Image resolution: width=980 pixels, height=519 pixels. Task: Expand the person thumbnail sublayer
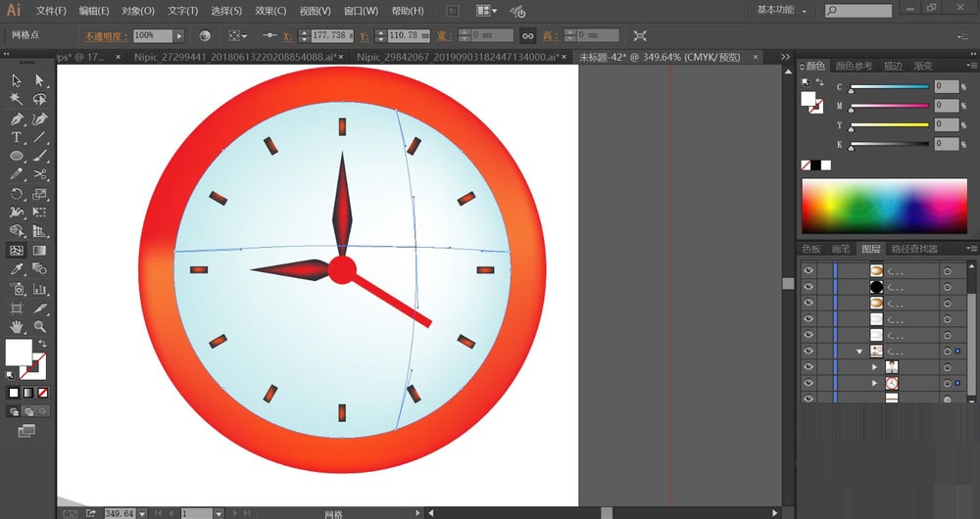875,367
